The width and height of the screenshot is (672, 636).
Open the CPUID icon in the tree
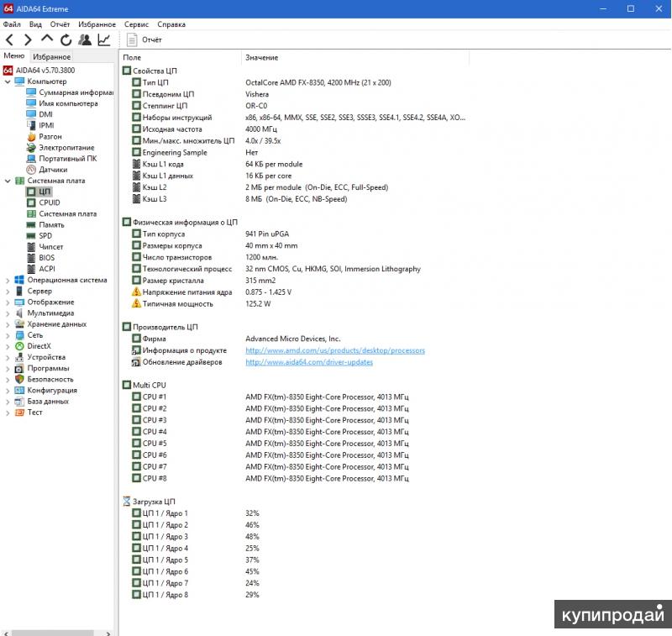tap(31, 202)
